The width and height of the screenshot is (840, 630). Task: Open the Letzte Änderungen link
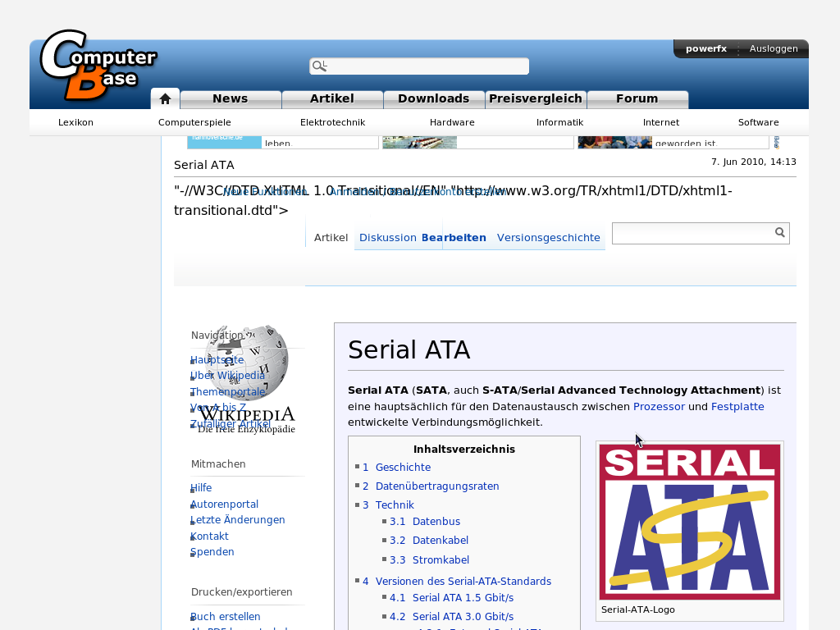pyautogui.click(x=238, y=519)
